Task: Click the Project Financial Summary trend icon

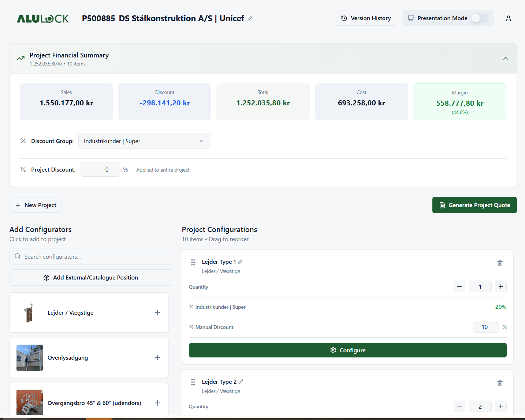Action: [x=21, y=59]
